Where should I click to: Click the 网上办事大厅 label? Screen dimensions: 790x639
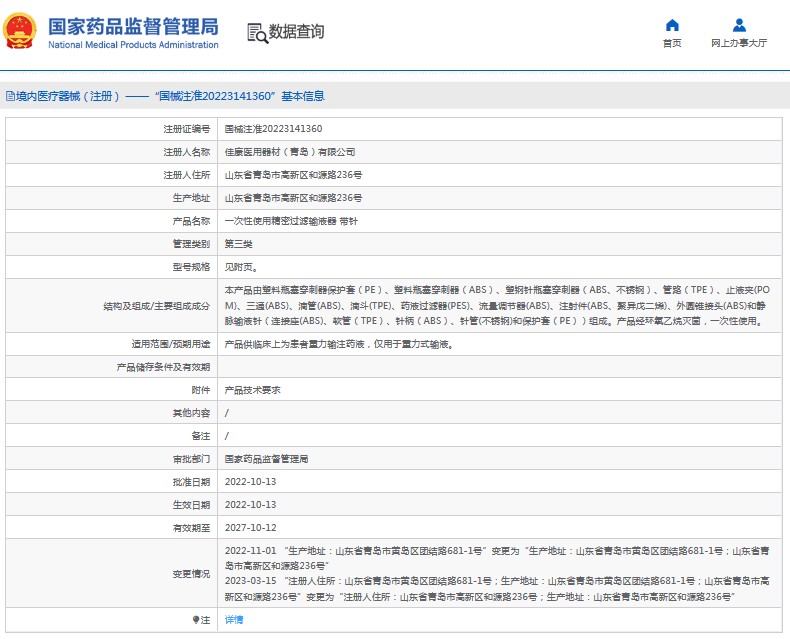[739, 43]
